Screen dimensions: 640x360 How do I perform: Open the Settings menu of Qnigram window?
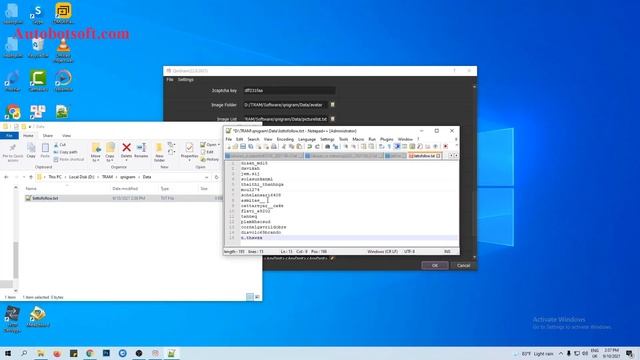(x=185, y=80)
